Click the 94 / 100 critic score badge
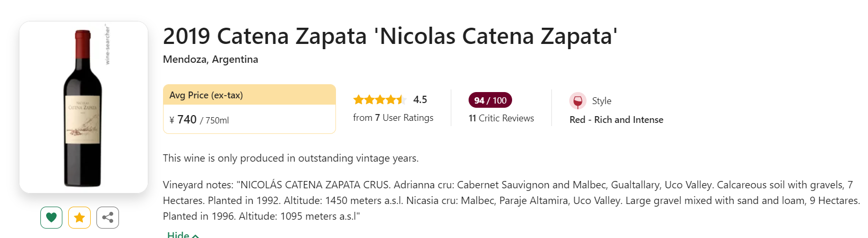The width and height of the screenshot is (868, 238). pyautogui.click(x=490, y=100)
